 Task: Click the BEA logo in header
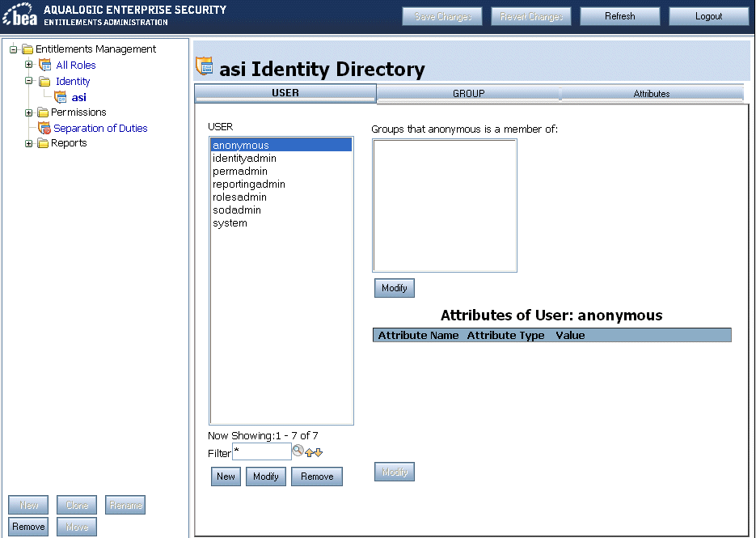[x=19, y=15]
